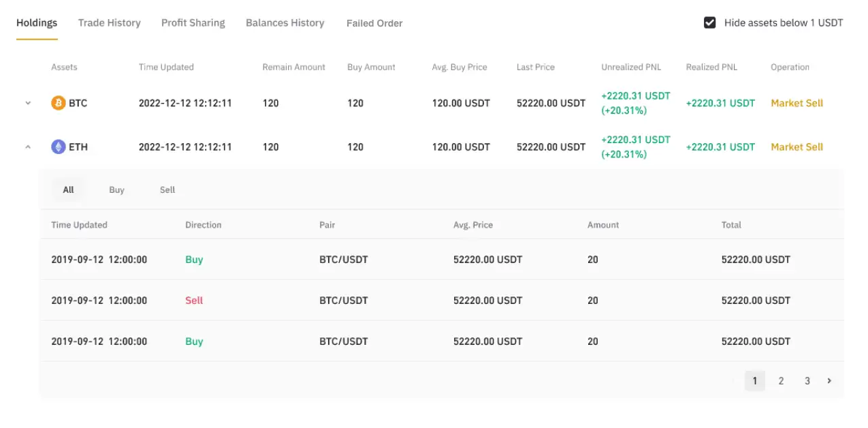Switch to the Trade History tab
868x428 pixels.
[x=109, y=23]
